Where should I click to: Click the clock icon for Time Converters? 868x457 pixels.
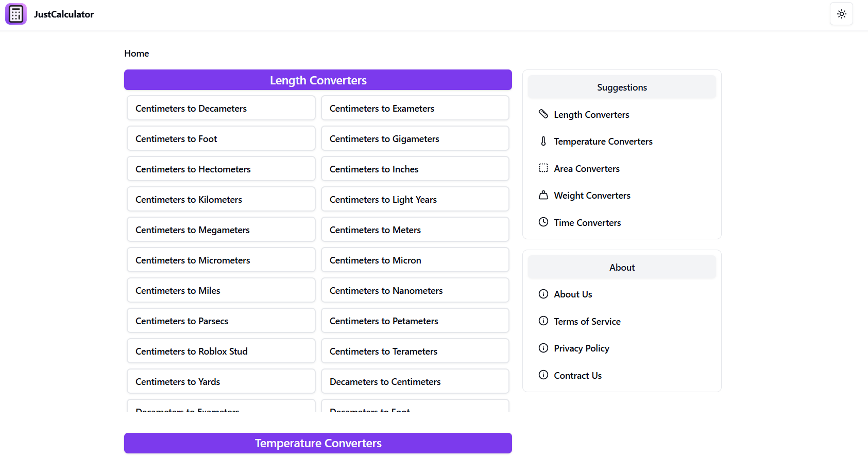coord(543,222)
